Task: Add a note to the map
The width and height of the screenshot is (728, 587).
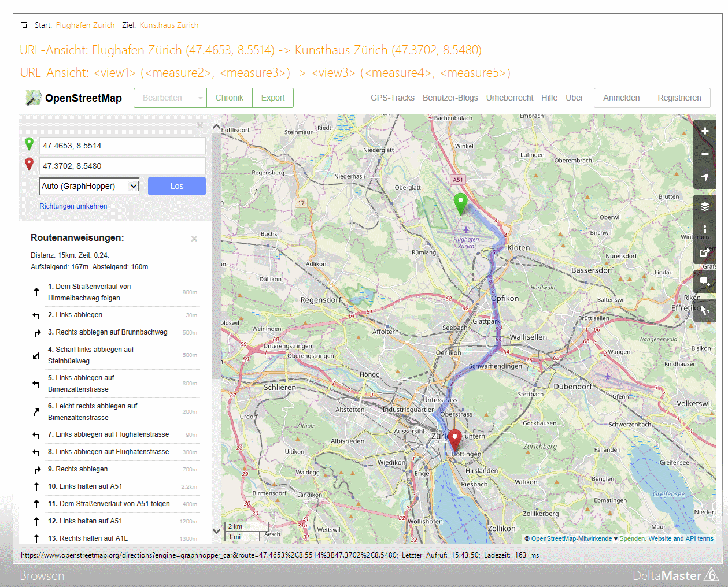Action: coord(705,281)
